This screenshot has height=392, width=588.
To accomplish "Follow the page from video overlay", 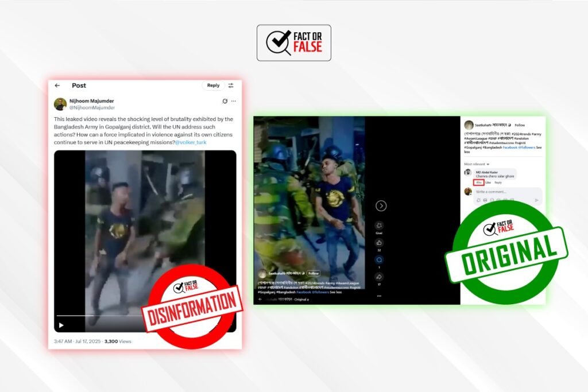I will point(314,273).
